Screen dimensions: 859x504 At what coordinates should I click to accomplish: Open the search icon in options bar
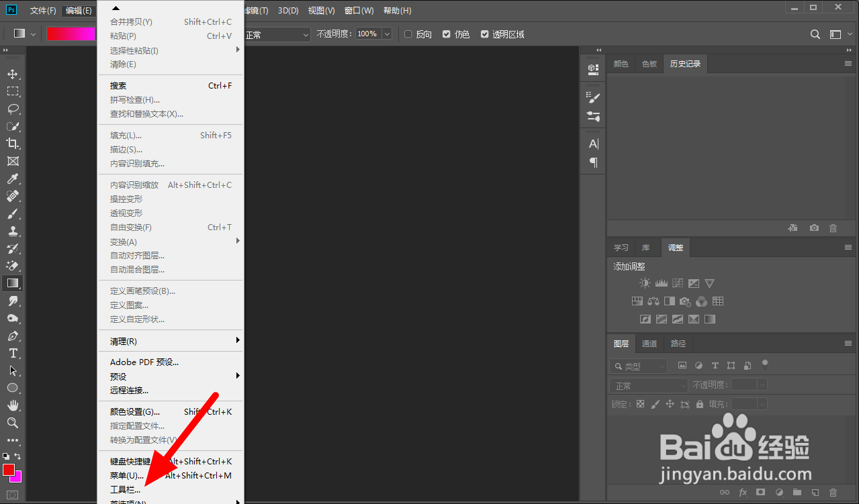815,34
